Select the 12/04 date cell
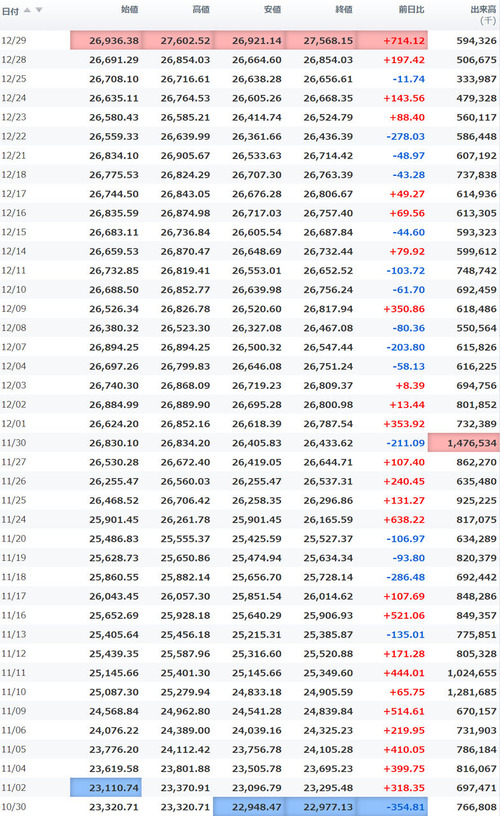This screenshot has height=816, width=500. pos(14,366)
